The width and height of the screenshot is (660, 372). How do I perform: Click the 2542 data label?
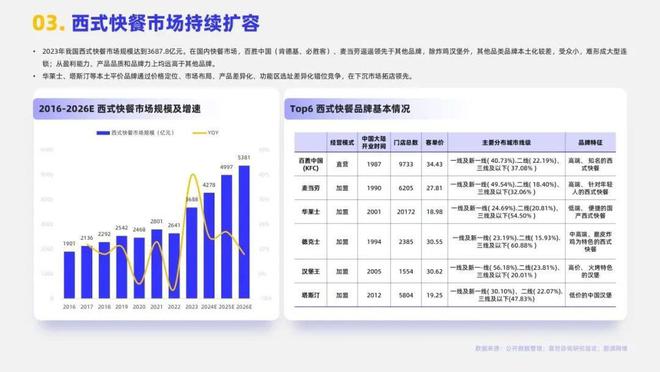[x=122, y=228]
